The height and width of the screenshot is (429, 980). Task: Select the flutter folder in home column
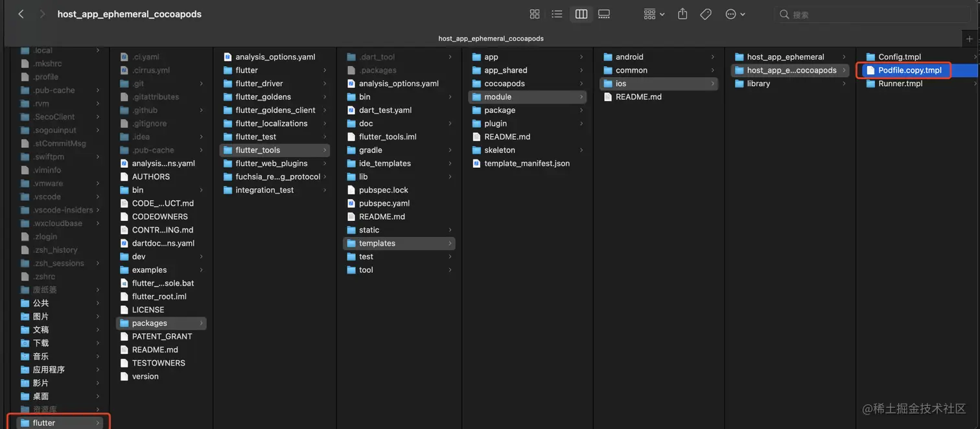coord(60,423)
